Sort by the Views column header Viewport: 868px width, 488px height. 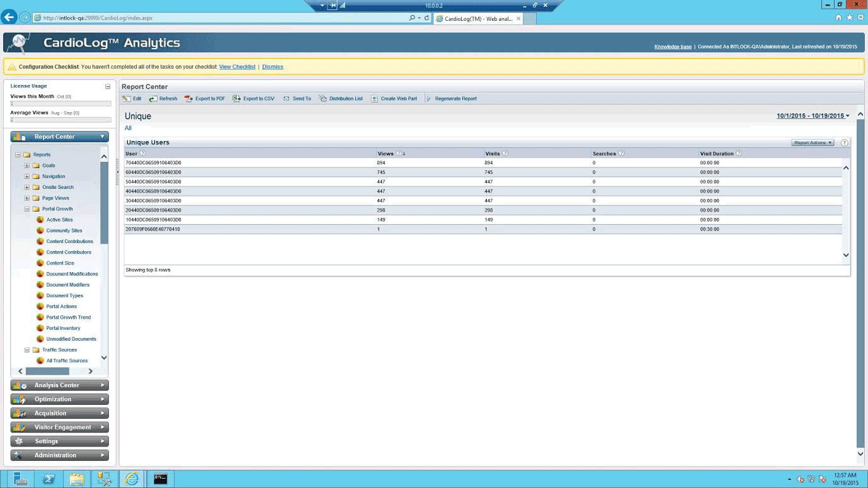(385, 154)
